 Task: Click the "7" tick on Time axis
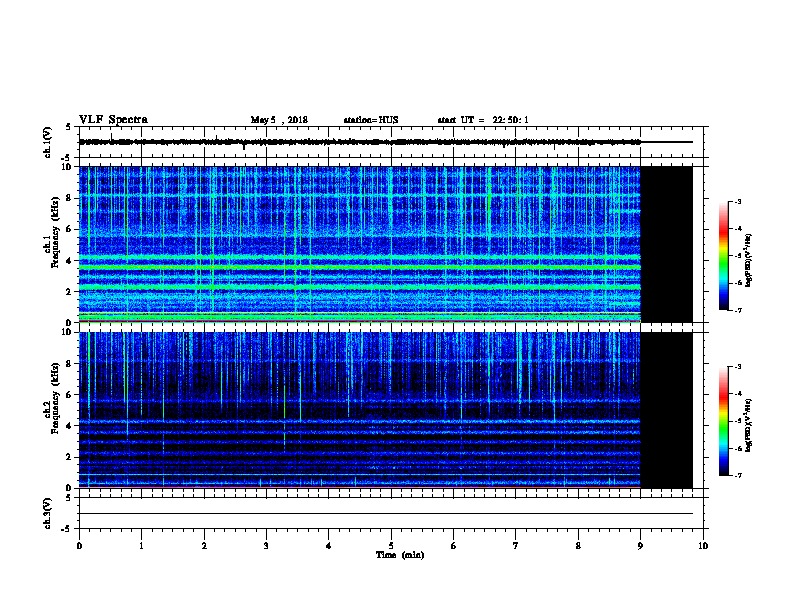pyautogui.click(x=516, y=545)
